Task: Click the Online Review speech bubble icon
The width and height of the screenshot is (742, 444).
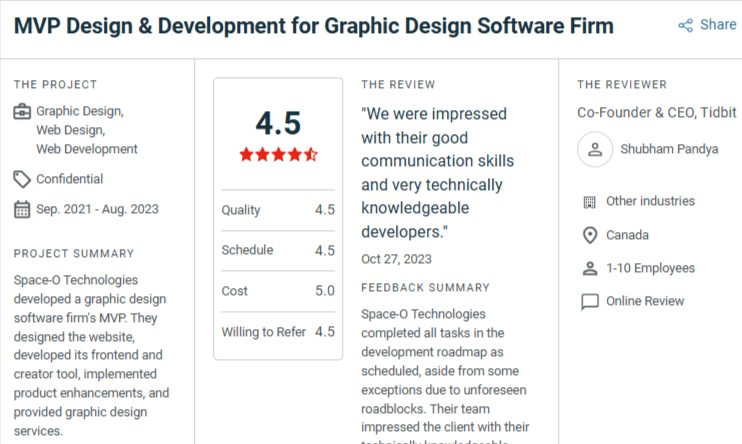Action: pos(589,301)
